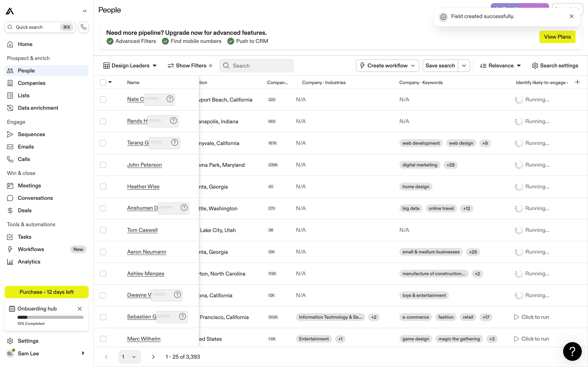
Task: Click the View Plans button
Action: tap(557, 37)
